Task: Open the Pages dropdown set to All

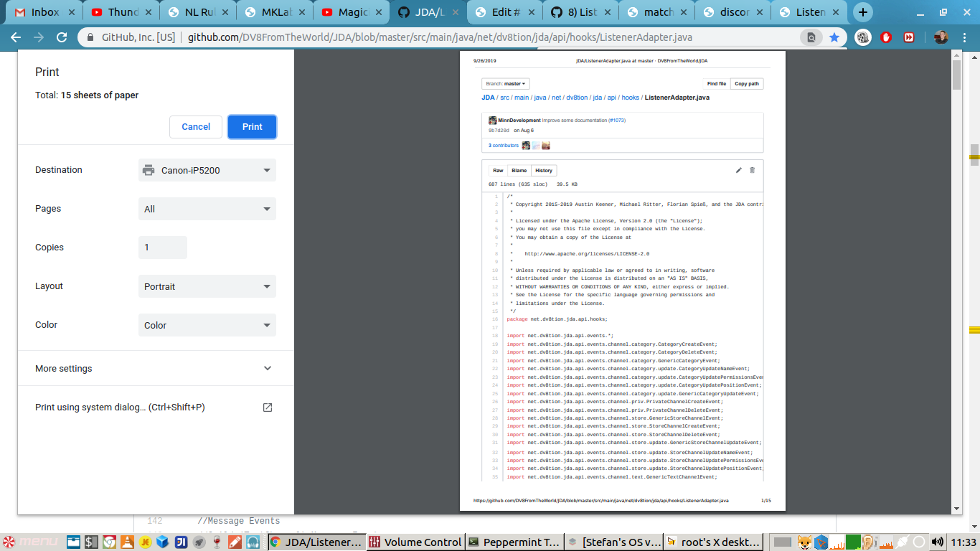Action: pos(207,209)
